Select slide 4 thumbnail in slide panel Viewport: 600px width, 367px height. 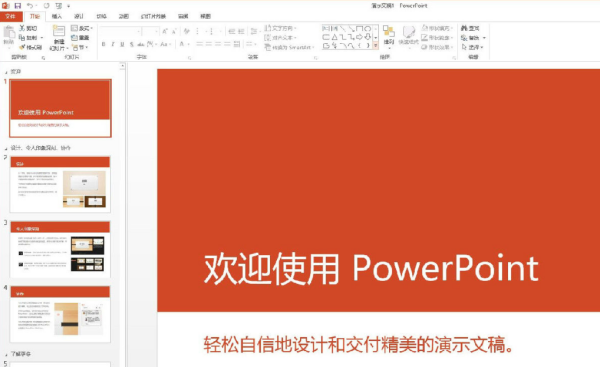60,314
